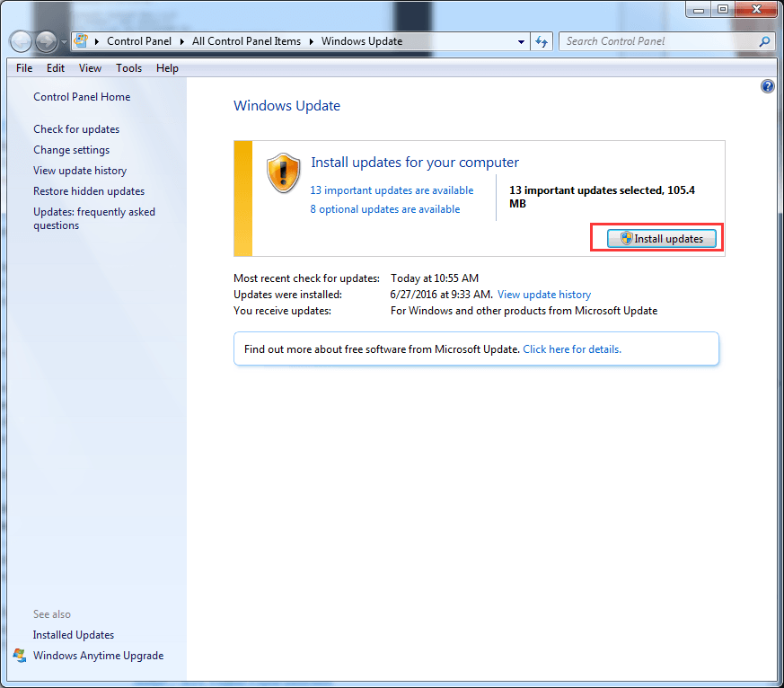Click All Control Panel Items breadcrumb
Screen dimensions: 784x688
[246, 41]
